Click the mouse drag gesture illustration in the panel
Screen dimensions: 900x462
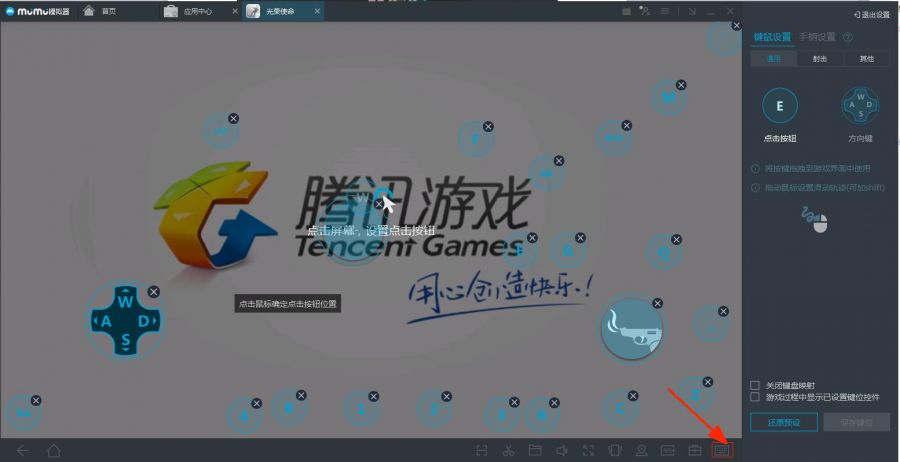(x=815, y=220)
